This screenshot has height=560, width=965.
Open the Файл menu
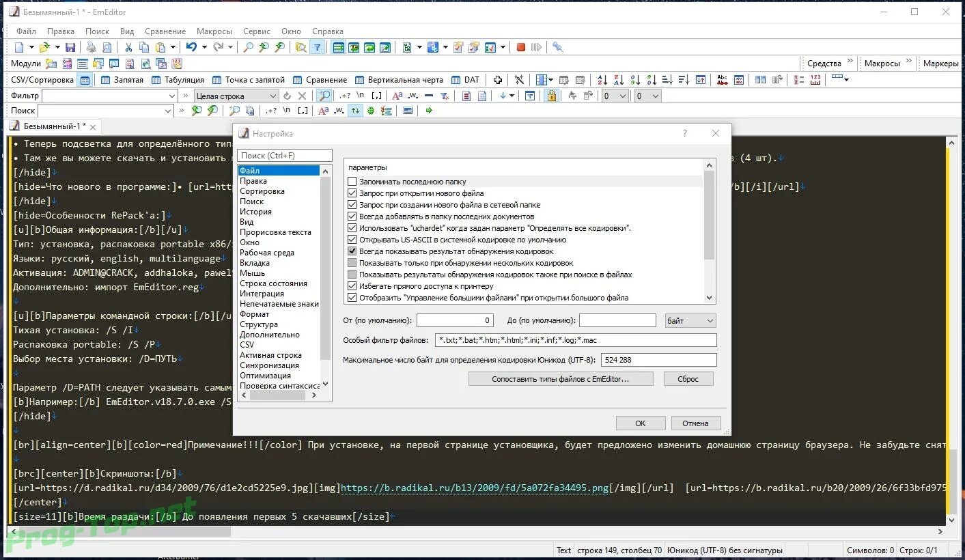click(26, 31)
